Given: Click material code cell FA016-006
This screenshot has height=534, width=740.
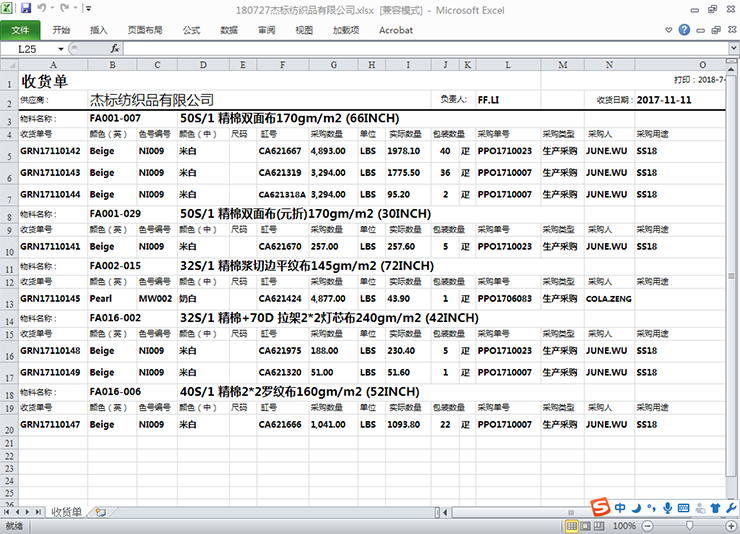Looking at the screenshot, I should point(115,392).
